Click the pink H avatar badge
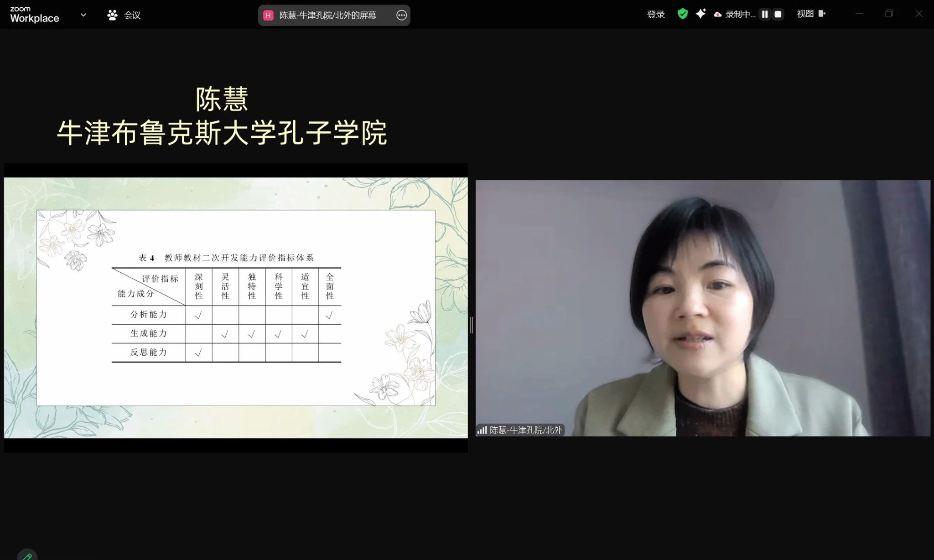 (268, 15)
